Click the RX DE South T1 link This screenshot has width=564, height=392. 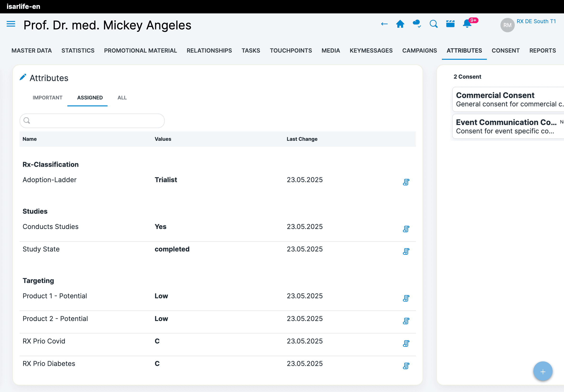pos(536,21)
